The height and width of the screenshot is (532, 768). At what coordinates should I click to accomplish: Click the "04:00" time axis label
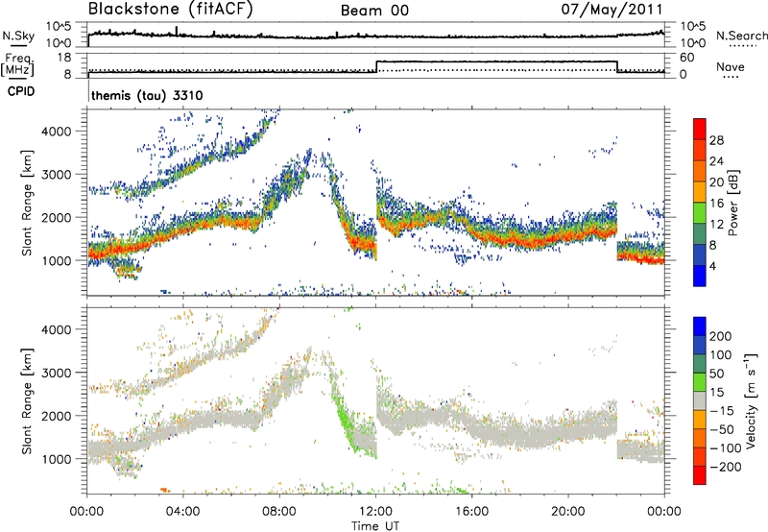(183, 512)
